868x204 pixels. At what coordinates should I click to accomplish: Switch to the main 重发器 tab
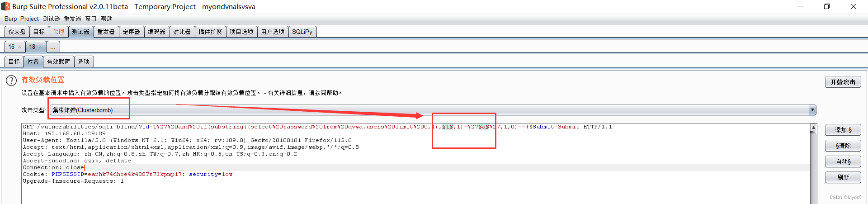(x=106, y=32)
